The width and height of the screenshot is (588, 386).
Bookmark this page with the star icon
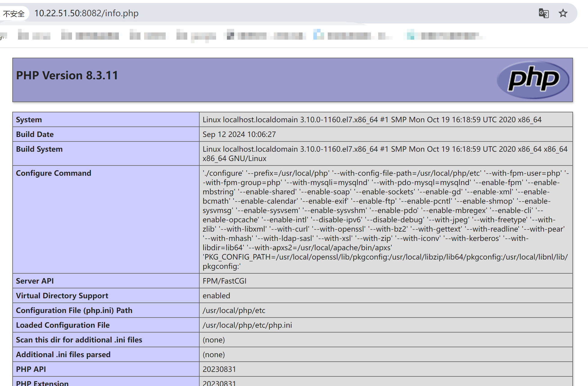click(x=563, y=14)
